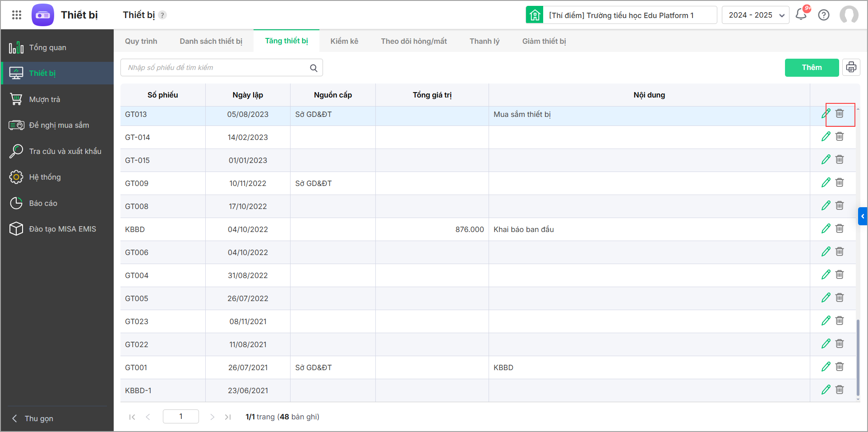Screen dimensions: 868x432
Task: Switch to the Kiểm kê tab
Action: (344, 41)
